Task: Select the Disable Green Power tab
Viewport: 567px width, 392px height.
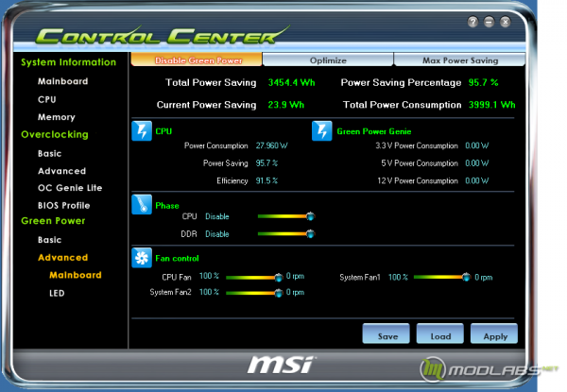Action: [197, 60]
